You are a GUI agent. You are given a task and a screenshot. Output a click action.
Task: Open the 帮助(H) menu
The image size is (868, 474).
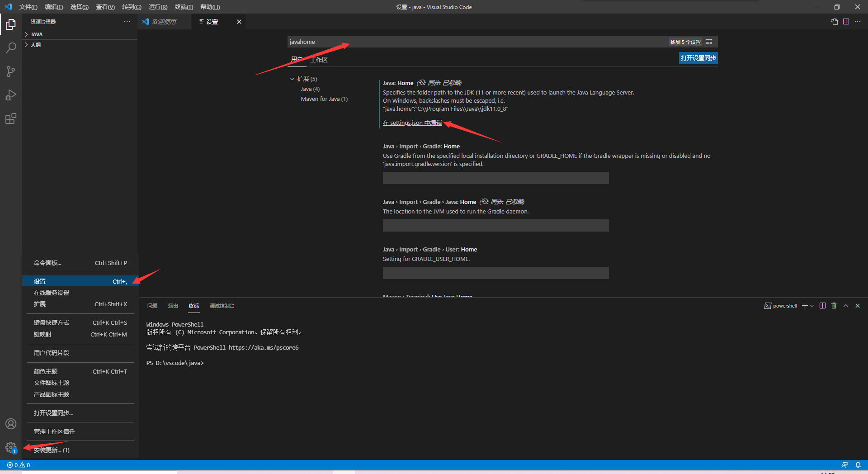click(x=210, y=7)
